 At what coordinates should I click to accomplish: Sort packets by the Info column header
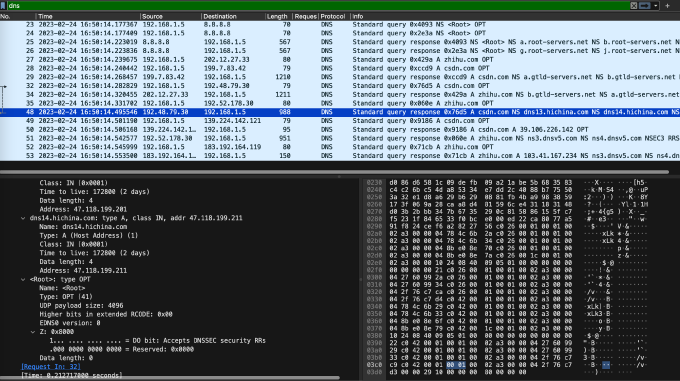point(515,16)
